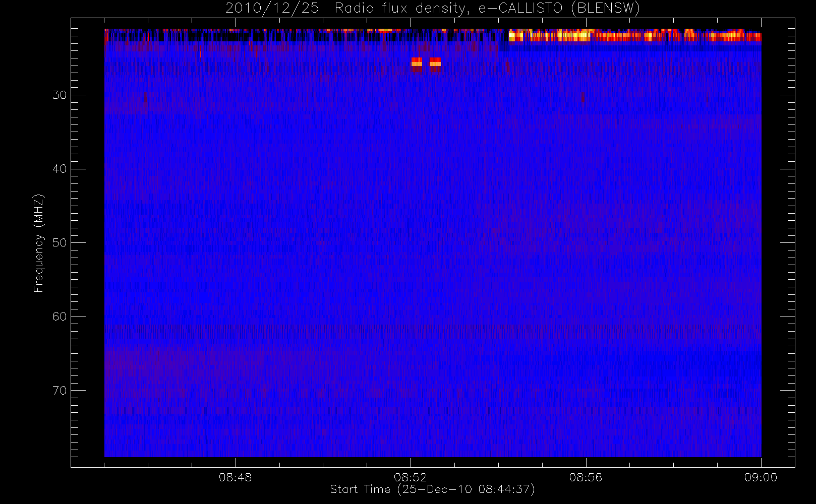Click the 'Frequency (MHZ)' axis label
This screenshot has width=816, height=504.
(39, 243)
